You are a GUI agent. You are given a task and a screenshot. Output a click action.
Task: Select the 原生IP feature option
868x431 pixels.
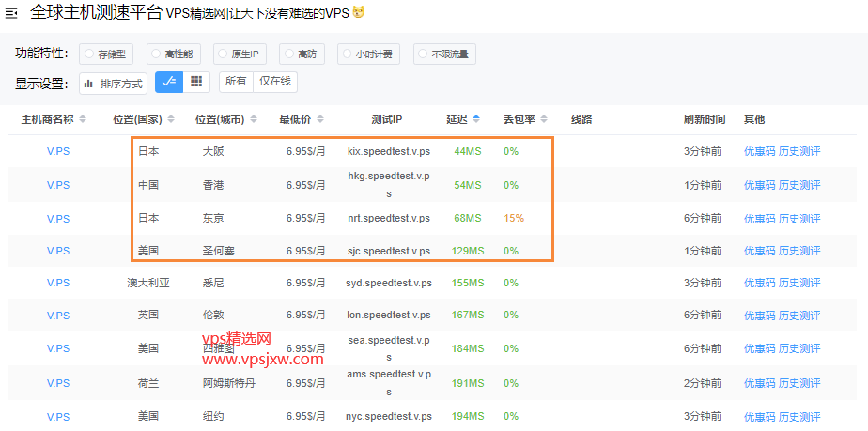(240, 54)
